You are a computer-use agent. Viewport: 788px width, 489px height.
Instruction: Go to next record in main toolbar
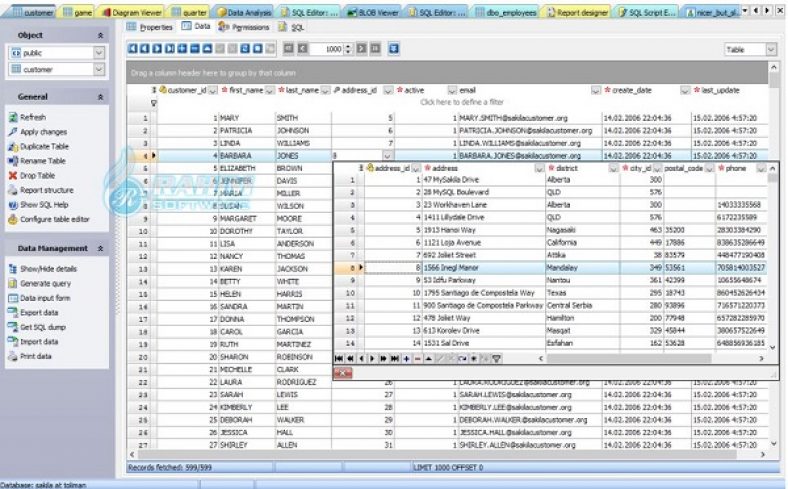[x=157, y=49]
